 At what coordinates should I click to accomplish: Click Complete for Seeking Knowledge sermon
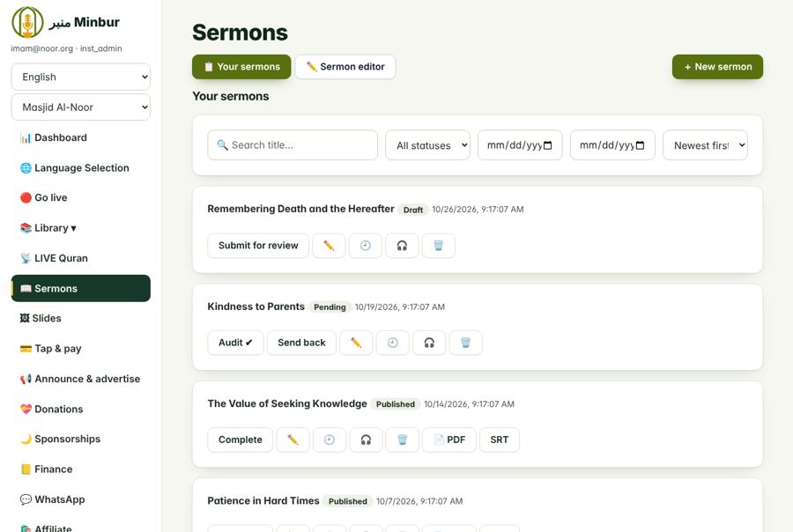241,440
